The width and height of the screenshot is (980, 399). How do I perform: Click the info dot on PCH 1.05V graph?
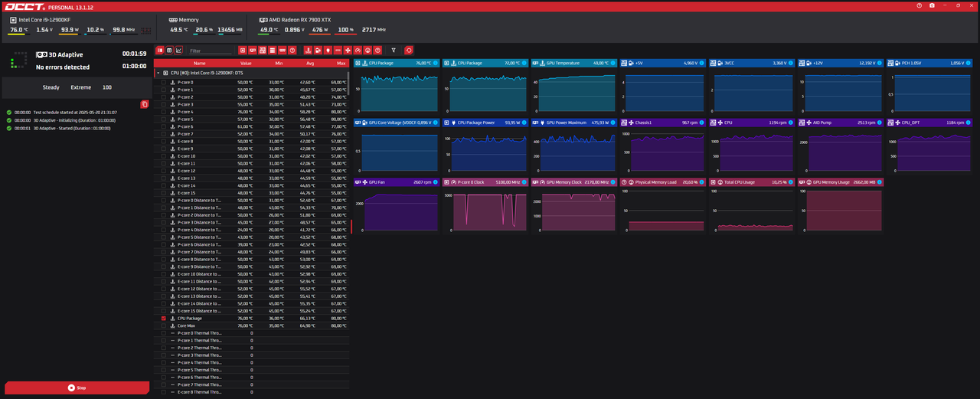[969, 63]
